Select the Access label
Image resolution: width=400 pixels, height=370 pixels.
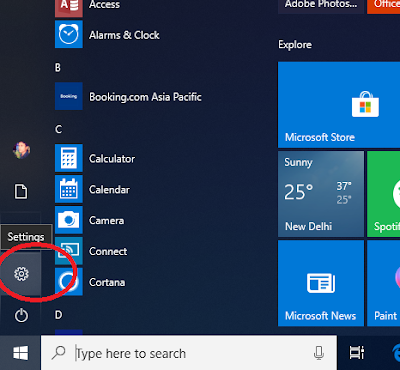pyautogui.click(x=104, y=5)
